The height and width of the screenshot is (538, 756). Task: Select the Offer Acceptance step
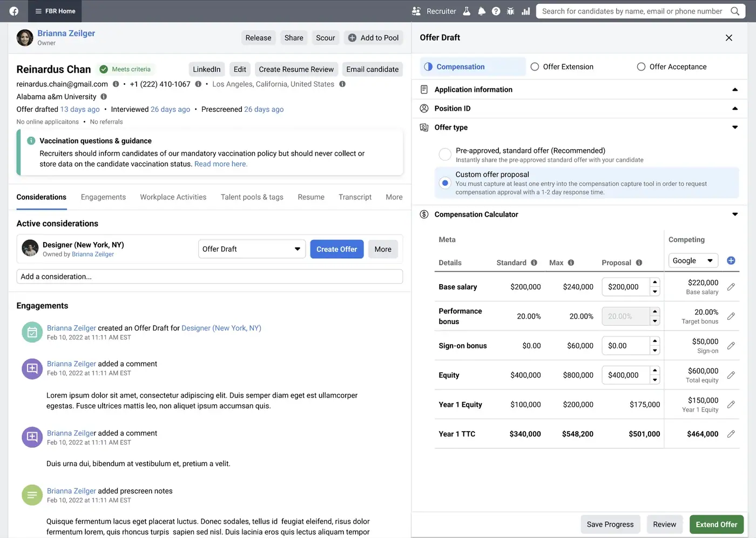(672, 67)
